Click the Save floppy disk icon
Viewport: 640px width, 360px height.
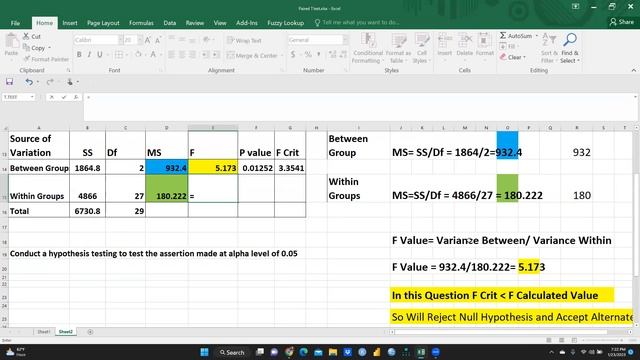point(9,82)
